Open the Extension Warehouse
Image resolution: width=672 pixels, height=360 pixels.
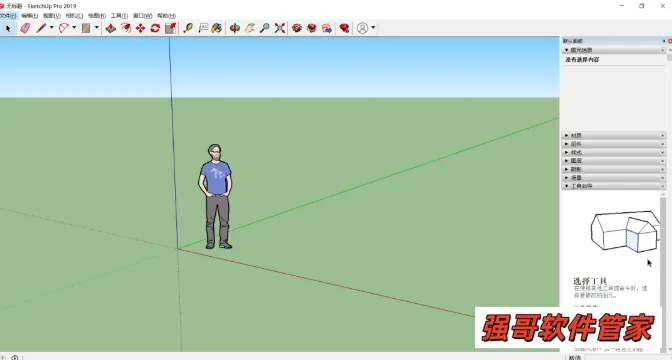pyautogui.click(x=312, y=28)
